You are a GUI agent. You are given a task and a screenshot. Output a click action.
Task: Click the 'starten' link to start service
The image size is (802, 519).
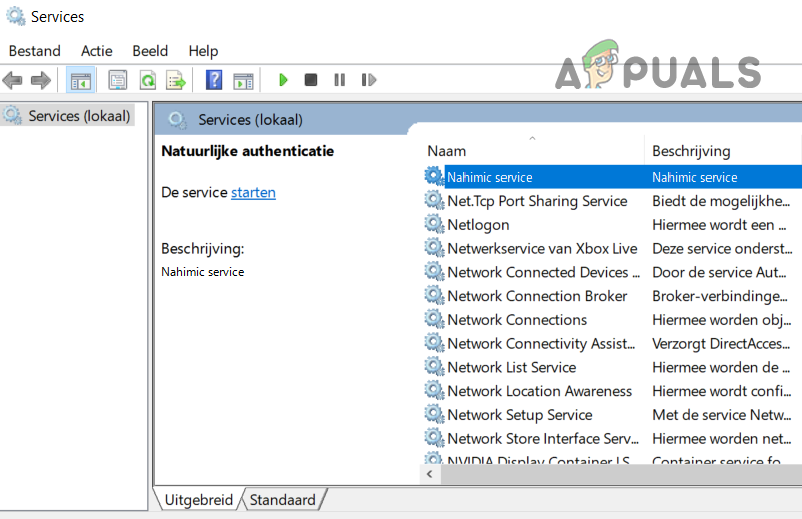pos(253,192)
